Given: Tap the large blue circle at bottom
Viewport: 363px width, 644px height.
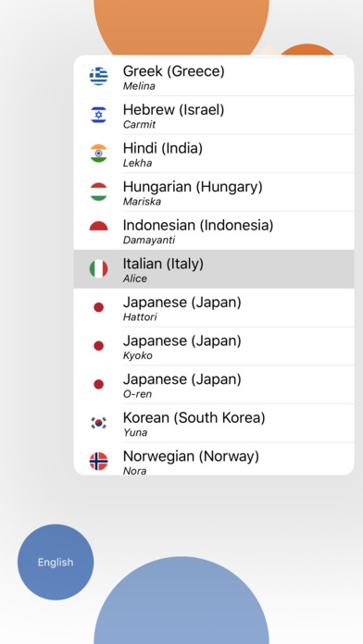Looking at the screenshot, I should point(181,601).
